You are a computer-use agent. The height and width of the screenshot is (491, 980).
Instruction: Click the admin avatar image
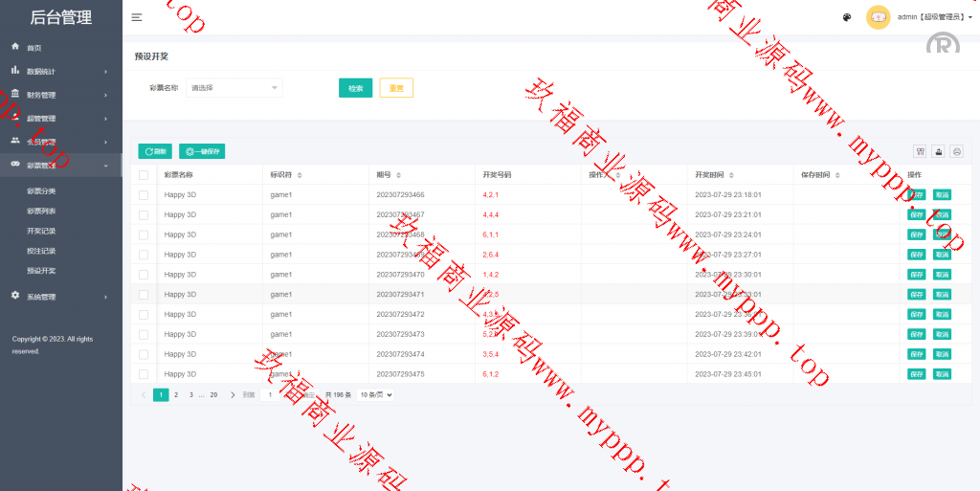pyautogui.click(x=878, y=17)
